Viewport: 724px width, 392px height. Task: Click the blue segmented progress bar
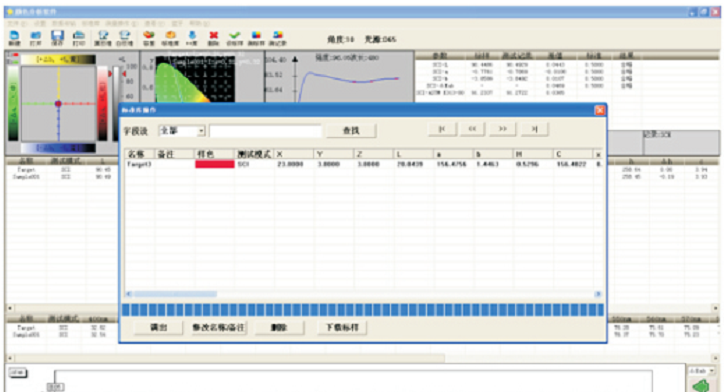362,310
